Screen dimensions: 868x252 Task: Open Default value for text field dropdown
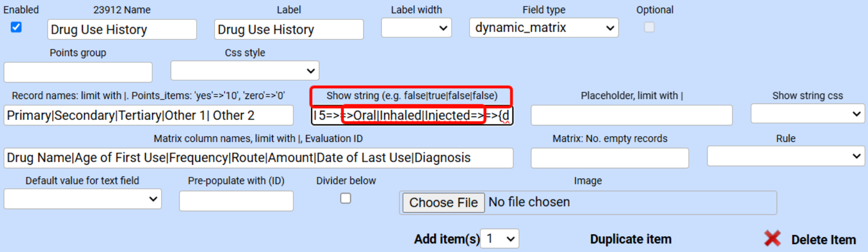83,199
